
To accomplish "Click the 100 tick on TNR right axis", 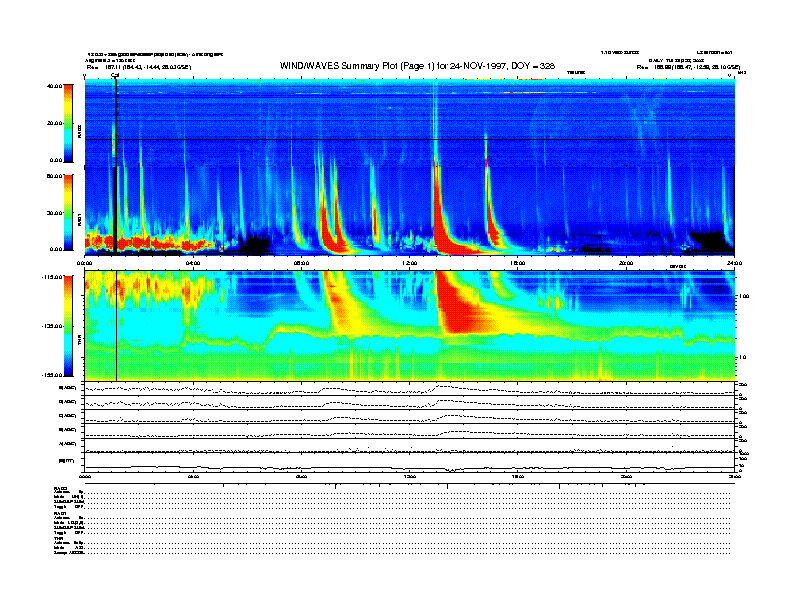I will click(744, 296).
